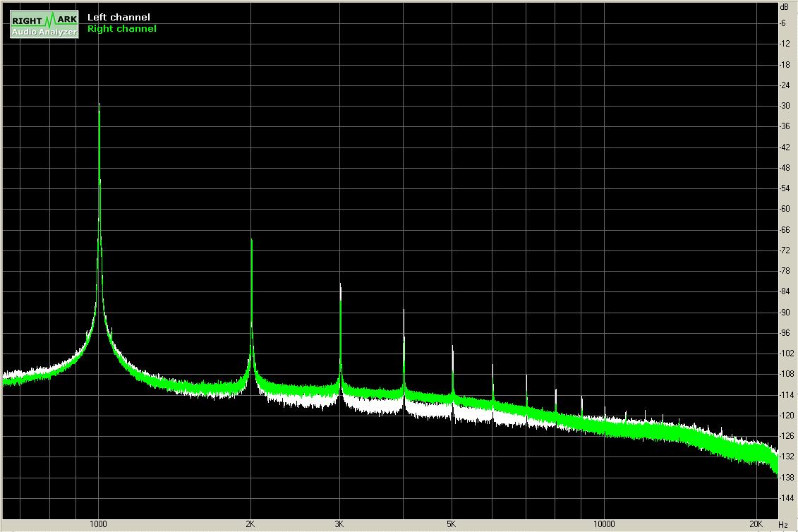Screen dimensions: 798x532
Task: Click the 2K frequency axis label
Action: (250, 524)
